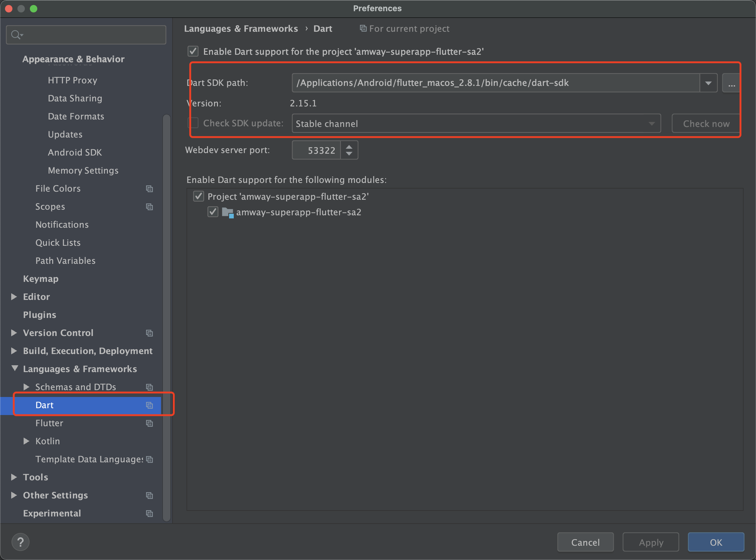Viewport: 756px width, 560px height.
Task: Click the help question mark icon
Action: (20, 542)
